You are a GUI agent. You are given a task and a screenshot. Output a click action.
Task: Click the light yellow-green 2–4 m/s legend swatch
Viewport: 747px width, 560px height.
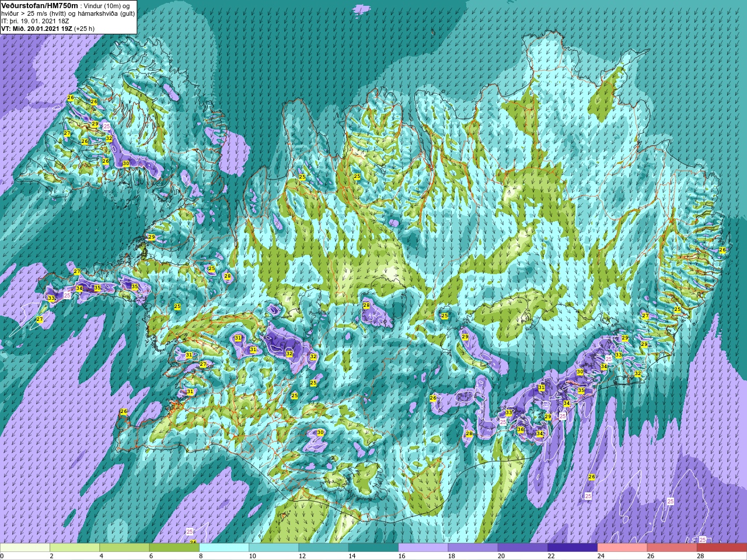[x=75, y=548]
